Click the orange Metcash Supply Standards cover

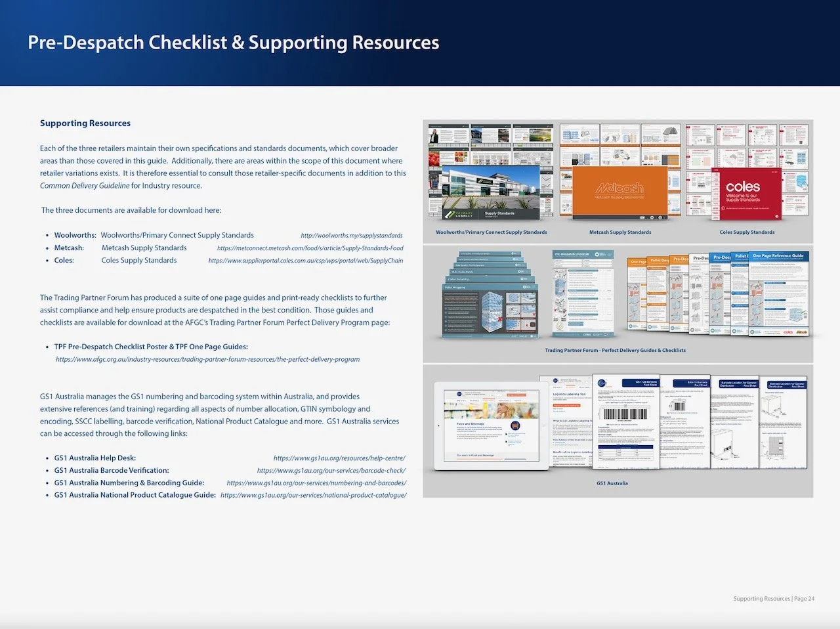point(620,192)
